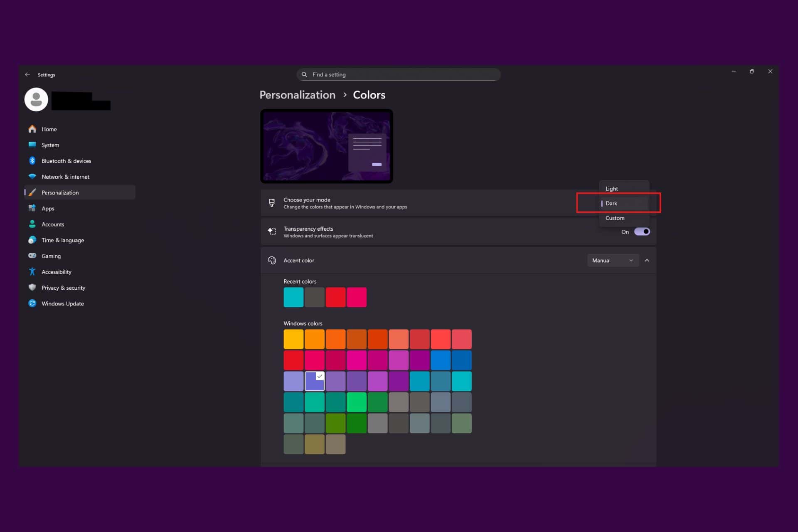Click the Accent color palette icon
The height and width of the screenshot is (532, 798).
pyautogui.click(x=272, y=260)
